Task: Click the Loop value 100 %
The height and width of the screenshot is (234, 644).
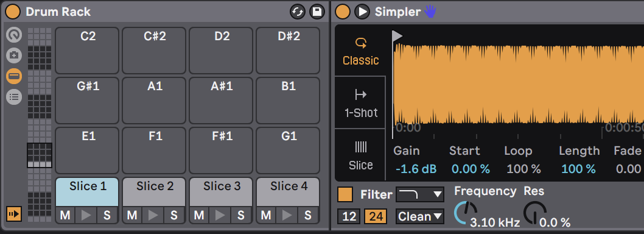Action: click(x=523, y=169)
